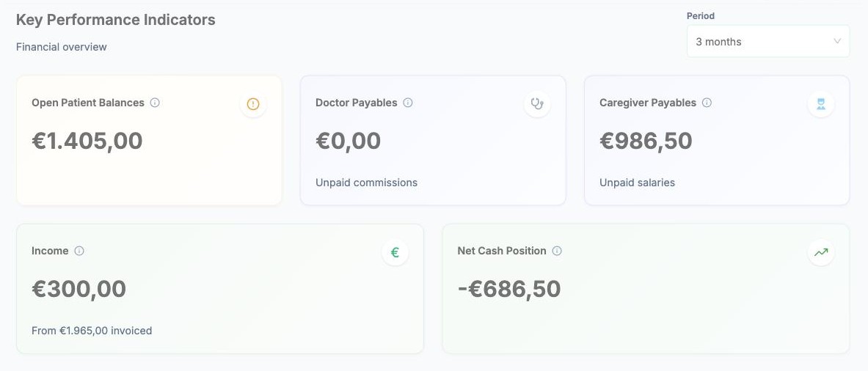Open the Caregiver Payables €986,50 card
This screenshot has height=371, width=868.
[x=717, y=141]
